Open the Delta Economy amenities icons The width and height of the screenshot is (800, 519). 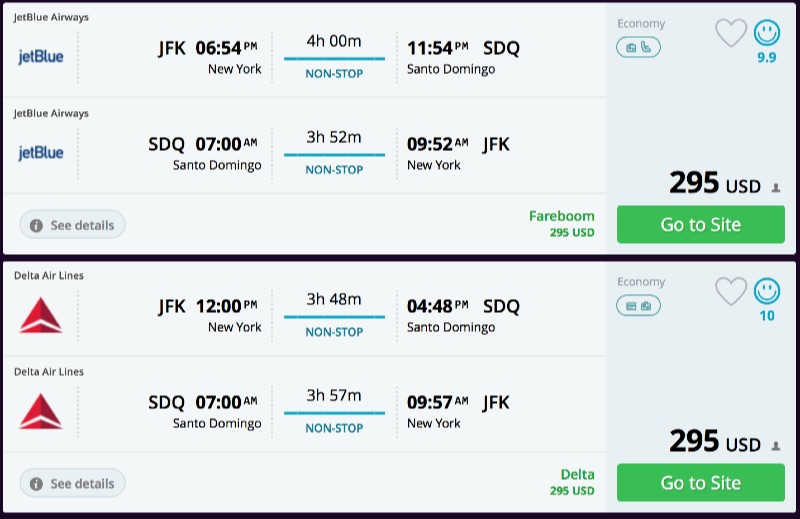[638, 305]
